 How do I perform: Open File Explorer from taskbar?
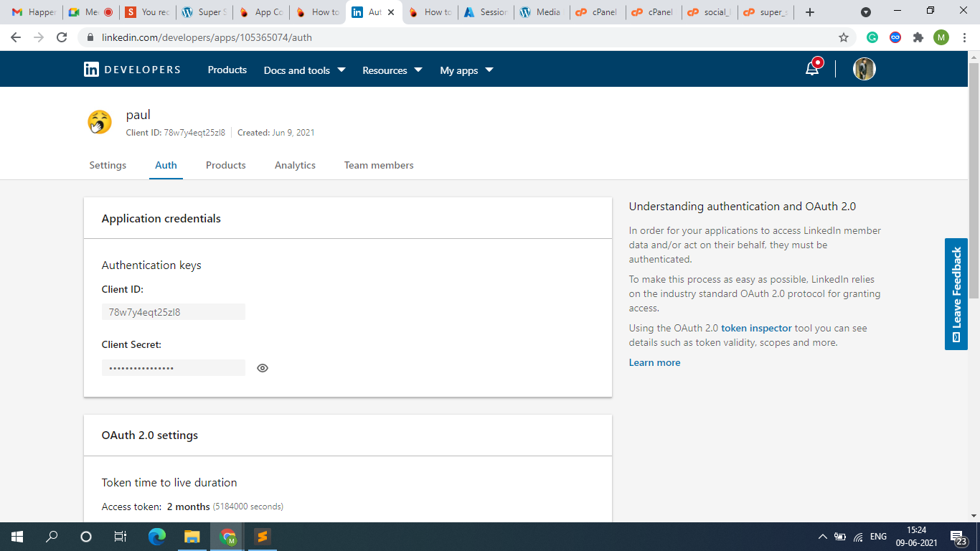tap(192, 536)
